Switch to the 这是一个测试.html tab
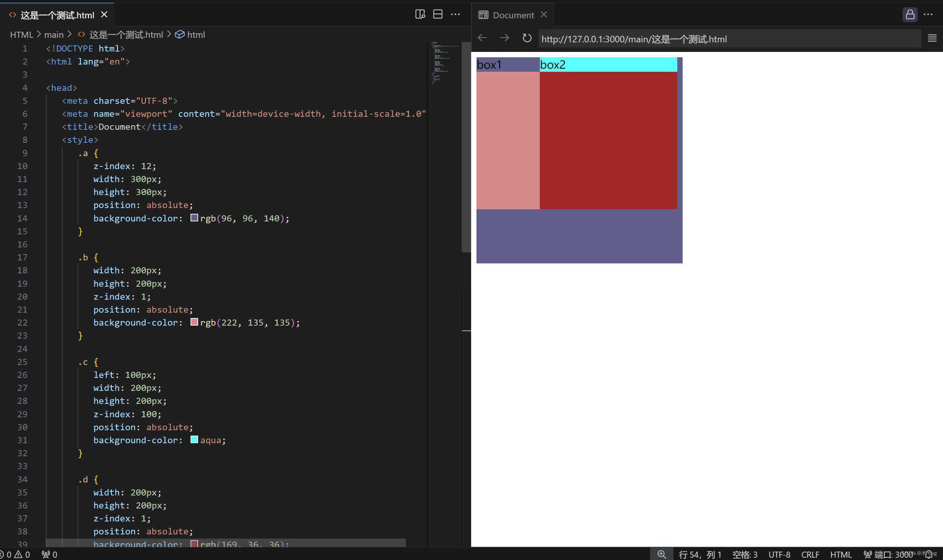 coord(57,15)
